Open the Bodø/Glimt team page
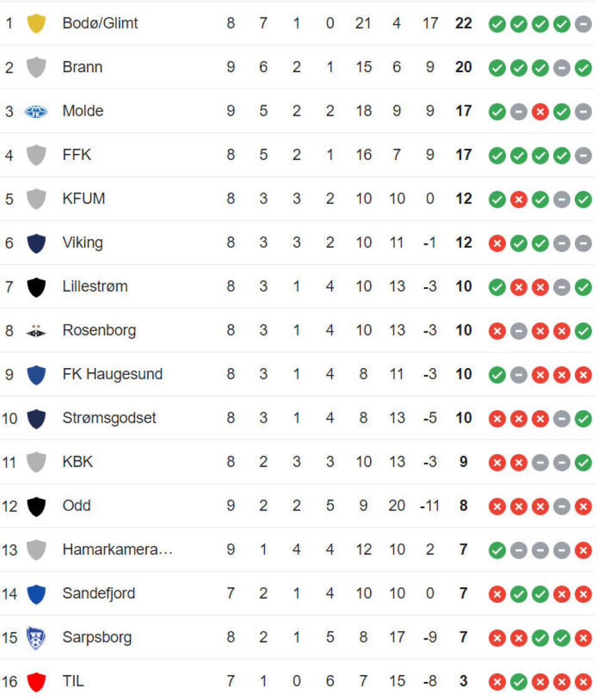Viewport: 598px width, 700px height. (x=100, y=24)
